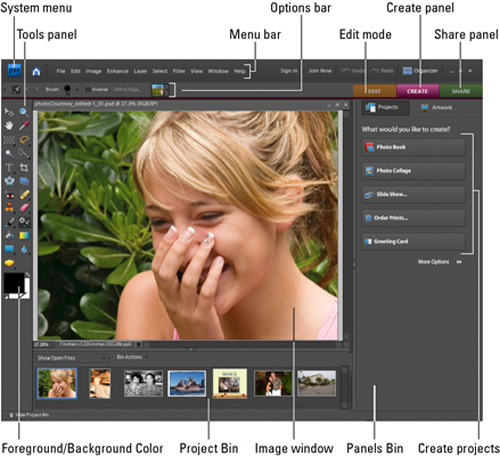
Task: Select the pink Eraser tool
Action: click(24, 208)
